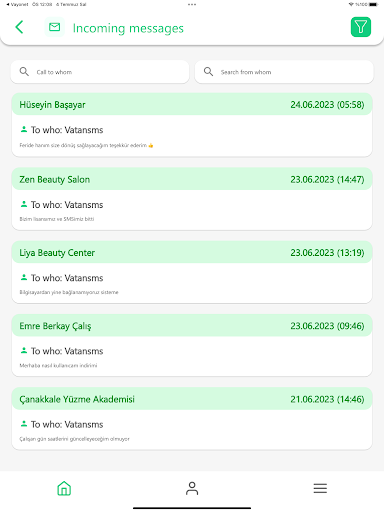
Task: Click the magnifier in Call to whom field
Action: pos(24,72)
